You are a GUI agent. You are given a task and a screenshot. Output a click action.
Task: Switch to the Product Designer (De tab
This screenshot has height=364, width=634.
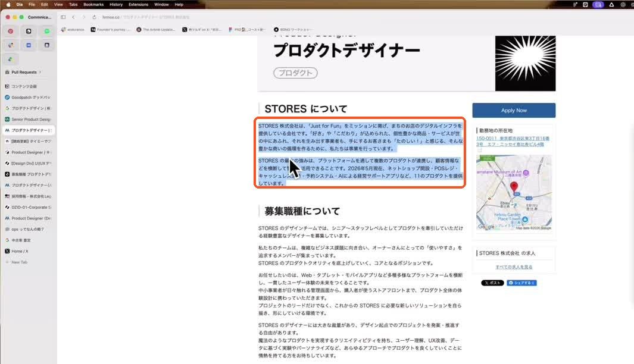pyautogui.click(x=29, y=218)
